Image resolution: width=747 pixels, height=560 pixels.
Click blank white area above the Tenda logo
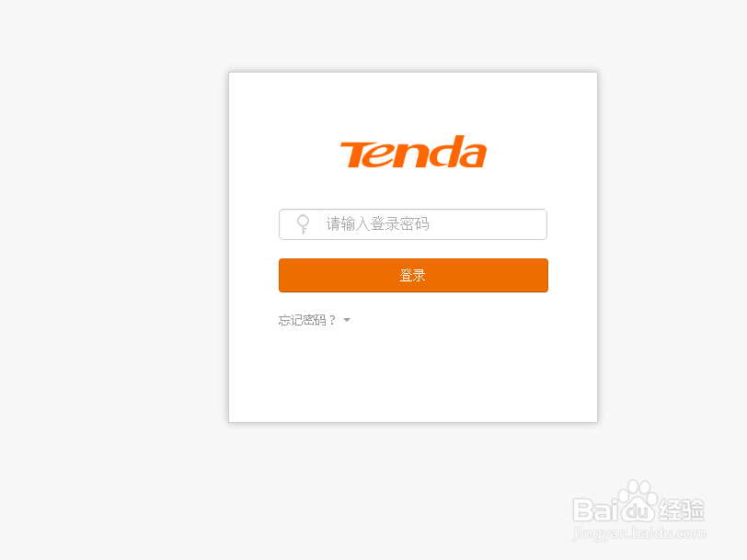[413, 102]
